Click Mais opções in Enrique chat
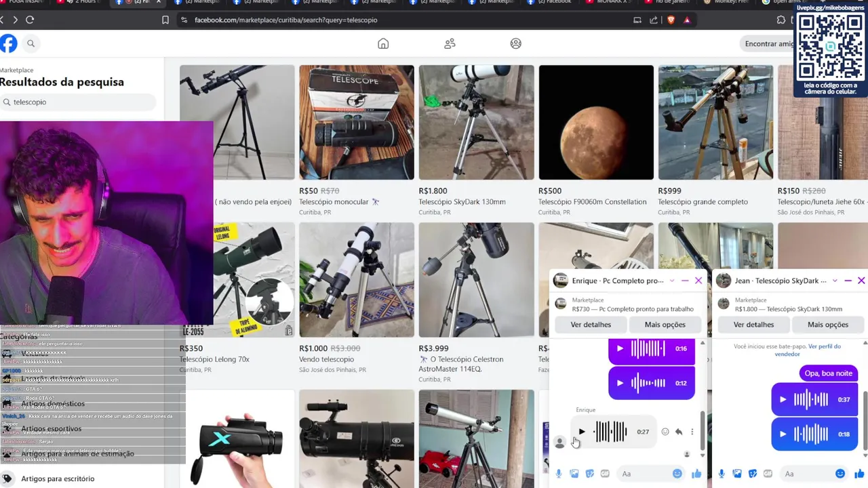Viewport: 868px width, 488px height. coord(665,325)
